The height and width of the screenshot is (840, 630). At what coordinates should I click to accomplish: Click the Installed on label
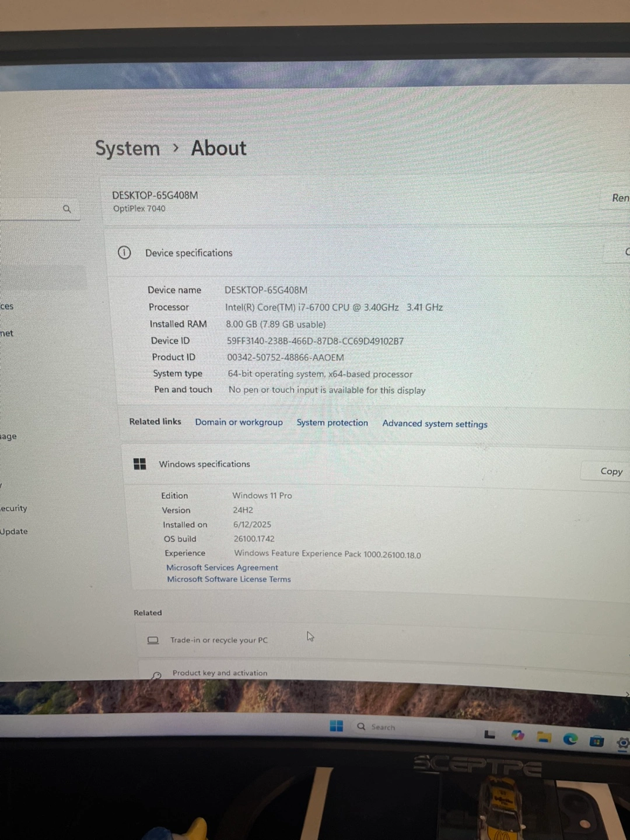(x=185, y=524)
